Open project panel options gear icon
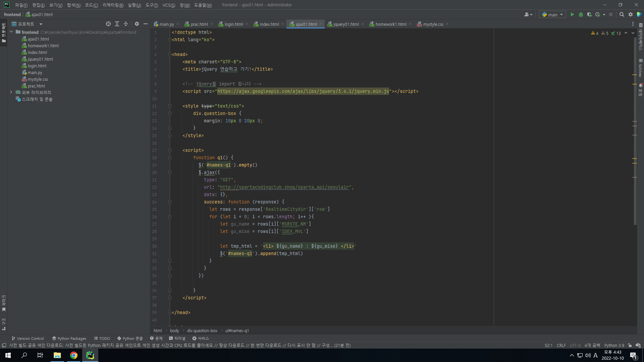Viewport: 644px width, 362px height. click(137, 24)
